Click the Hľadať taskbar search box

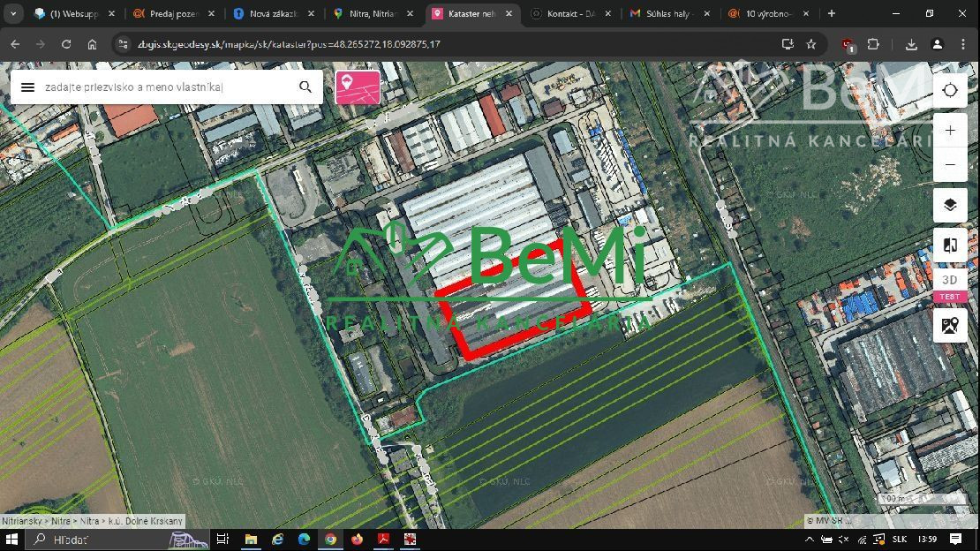pos(119,540)
